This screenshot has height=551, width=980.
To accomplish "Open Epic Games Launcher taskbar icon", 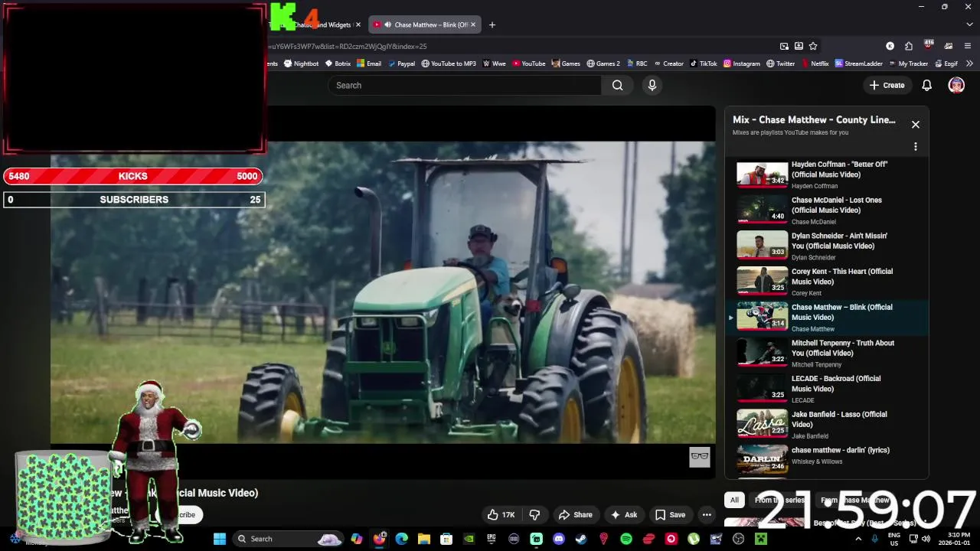I will 492,539.
